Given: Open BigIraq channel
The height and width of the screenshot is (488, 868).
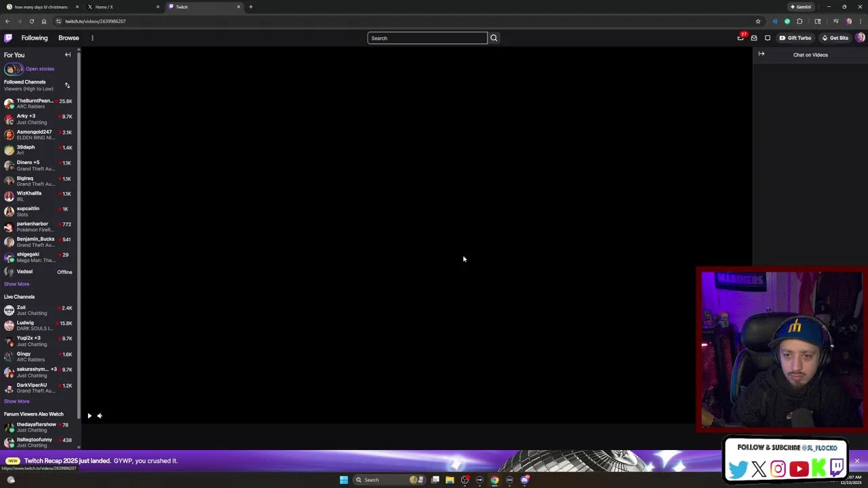Looking at the screenshot, I should (x=39, y=181).
